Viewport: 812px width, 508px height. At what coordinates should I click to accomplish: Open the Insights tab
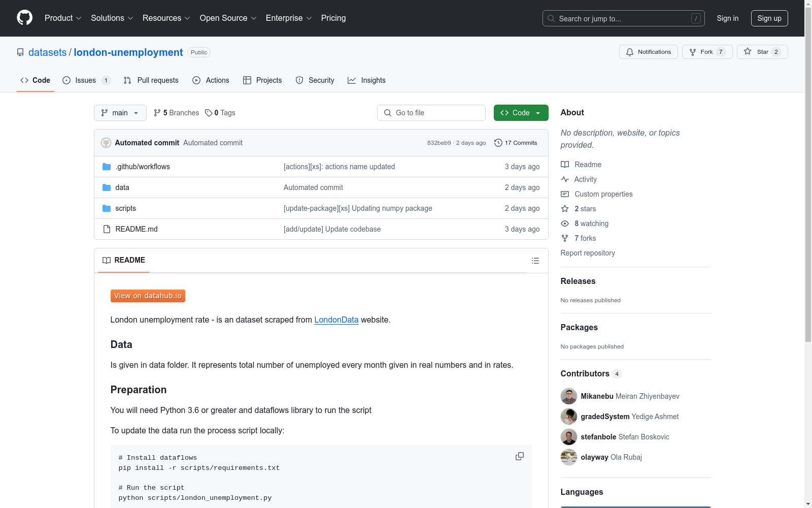(x=367, y=80)
